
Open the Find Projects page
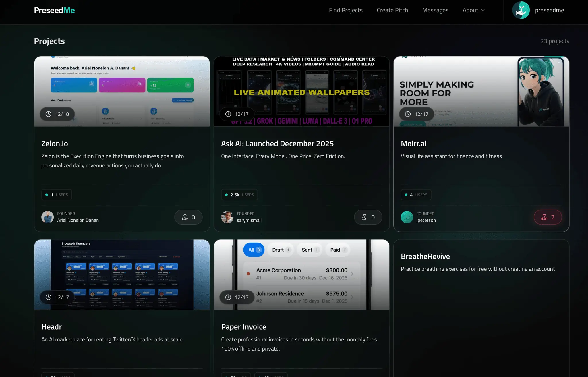346,10
